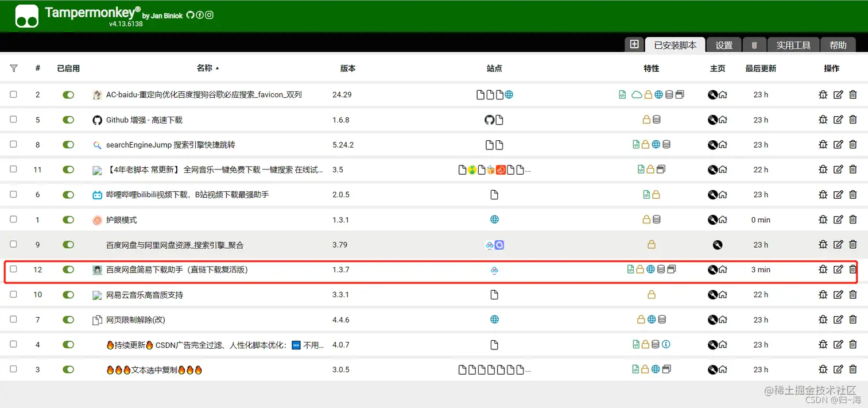Click the GitHub site icon in Github 增强 row
Screen dimensions: 868x408
(489, 120)
